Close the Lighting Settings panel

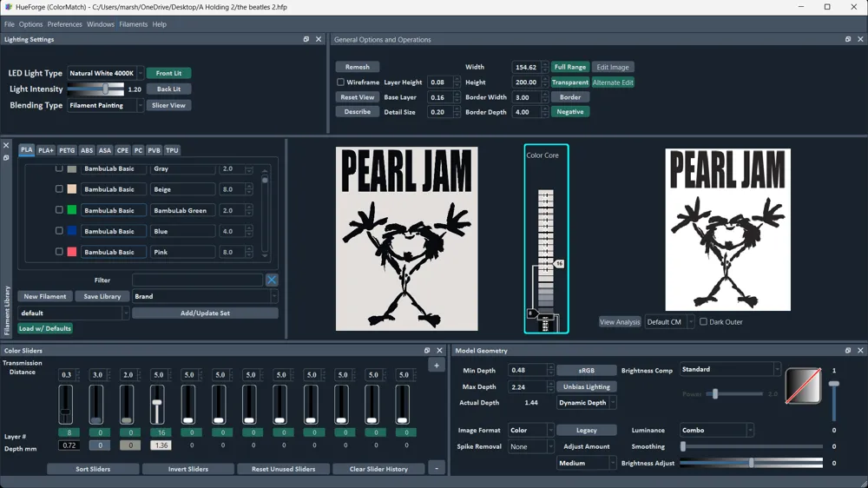[319, 39]
